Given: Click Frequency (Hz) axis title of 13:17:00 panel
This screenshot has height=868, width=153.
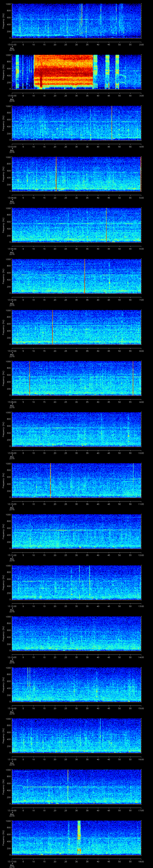Looking at the screenshot, I should coord(3,838).
